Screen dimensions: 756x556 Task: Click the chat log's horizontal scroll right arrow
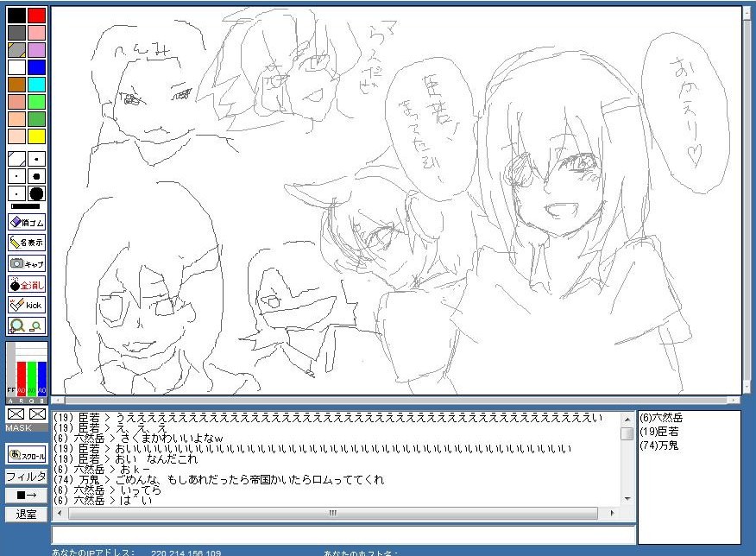click(613, 513)
